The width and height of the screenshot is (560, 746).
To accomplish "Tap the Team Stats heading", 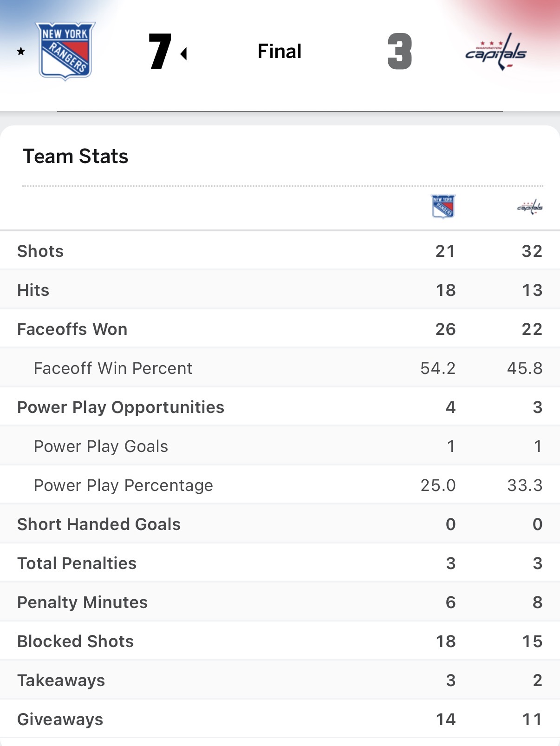I will tap(75, 156).
